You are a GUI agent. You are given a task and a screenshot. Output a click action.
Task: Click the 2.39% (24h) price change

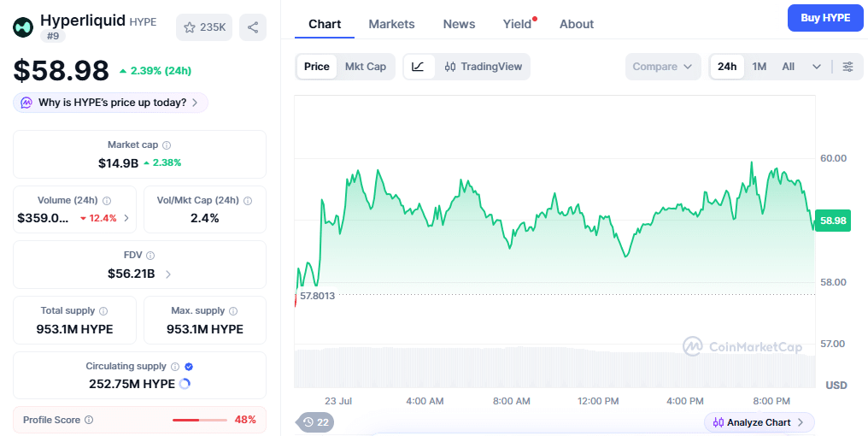pyautogui.click(x=155, y=71)
